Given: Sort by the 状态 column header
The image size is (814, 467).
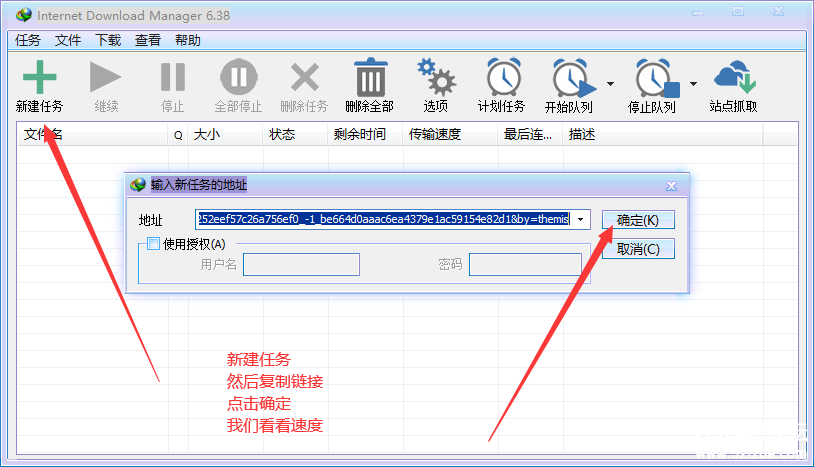Looking at the screenshot, I should 295,135.
